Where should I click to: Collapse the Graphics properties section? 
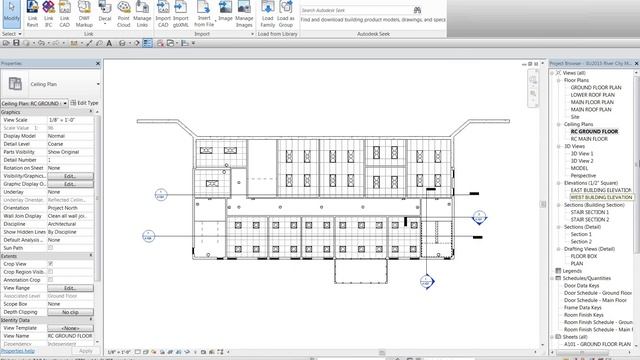91,112
